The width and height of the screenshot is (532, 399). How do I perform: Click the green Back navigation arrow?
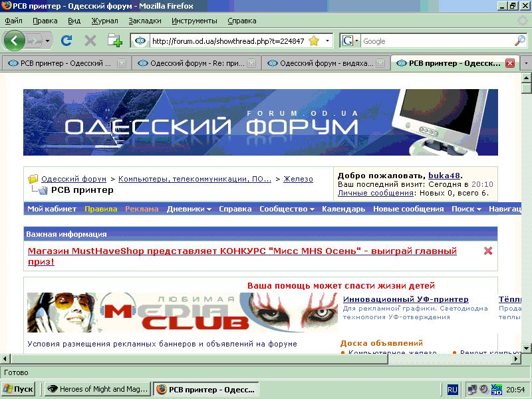(x=15, y=41)
